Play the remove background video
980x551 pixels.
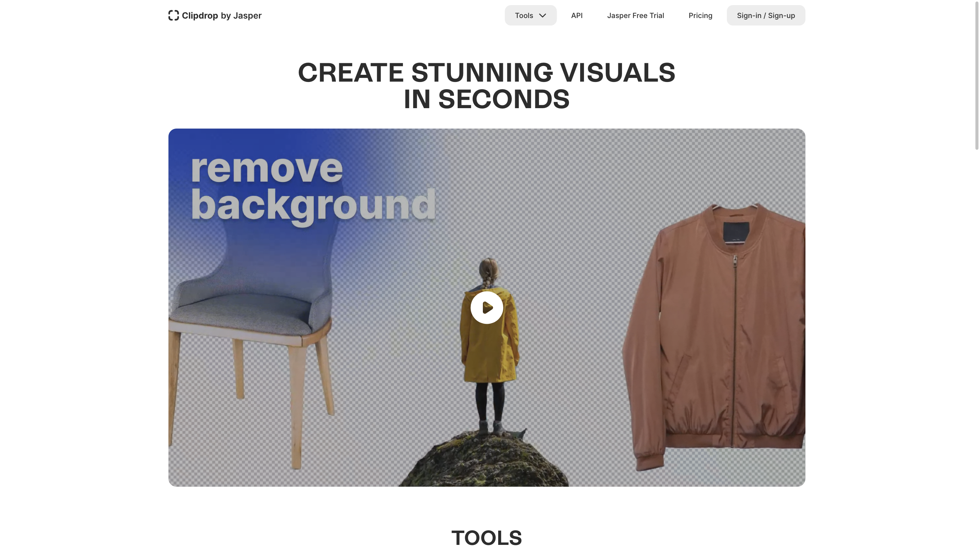(487, 307)
